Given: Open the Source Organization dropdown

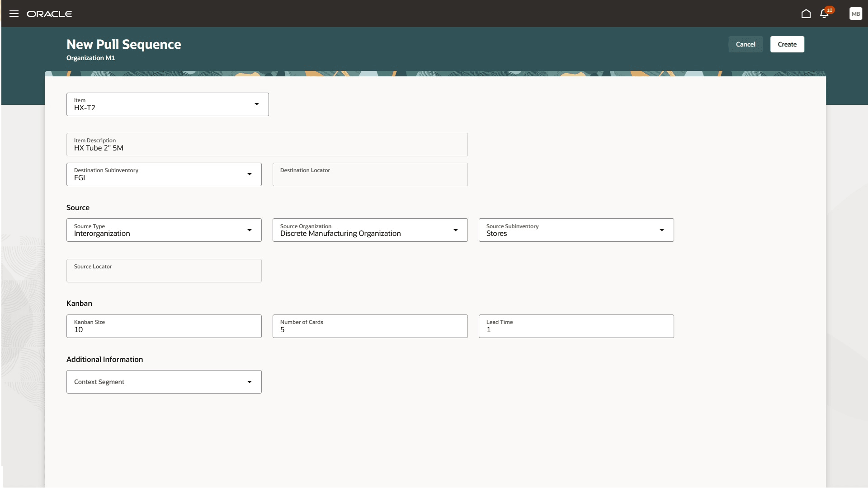Looking at the screenshot, I should point(456,230).
